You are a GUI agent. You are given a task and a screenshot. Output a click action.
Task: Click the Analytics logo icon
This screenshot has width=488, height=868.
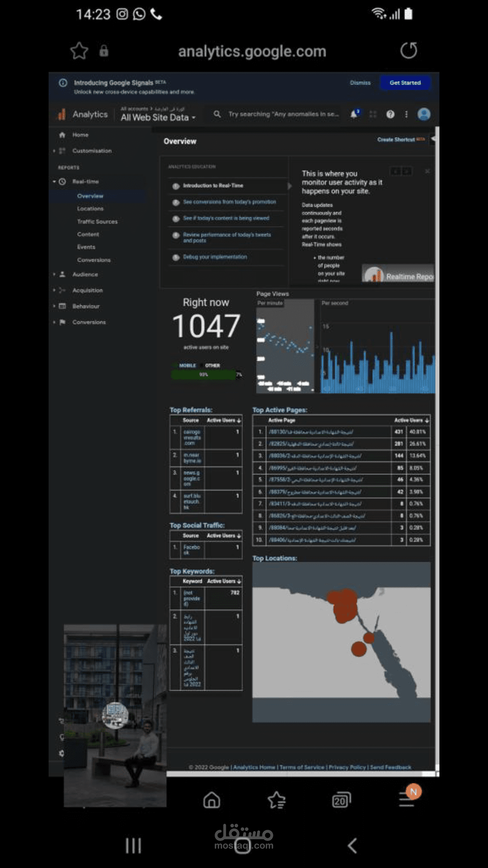pos(62,114)
